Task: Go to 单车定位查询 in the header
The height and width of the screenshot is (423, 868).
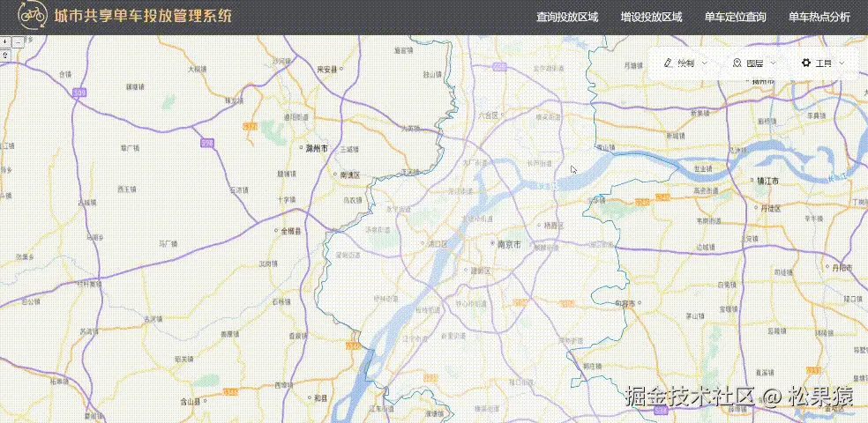Action: [735, 17]
